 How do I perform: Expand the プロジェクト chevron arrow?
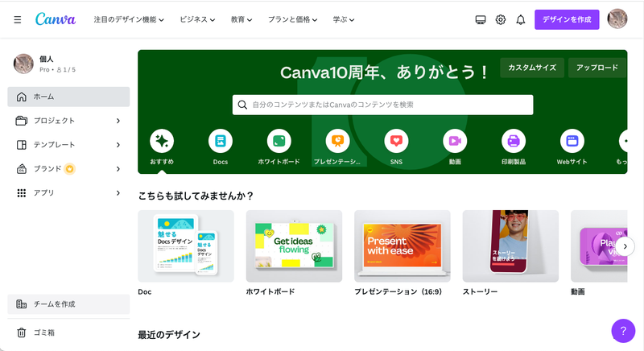tap(118, 121)
